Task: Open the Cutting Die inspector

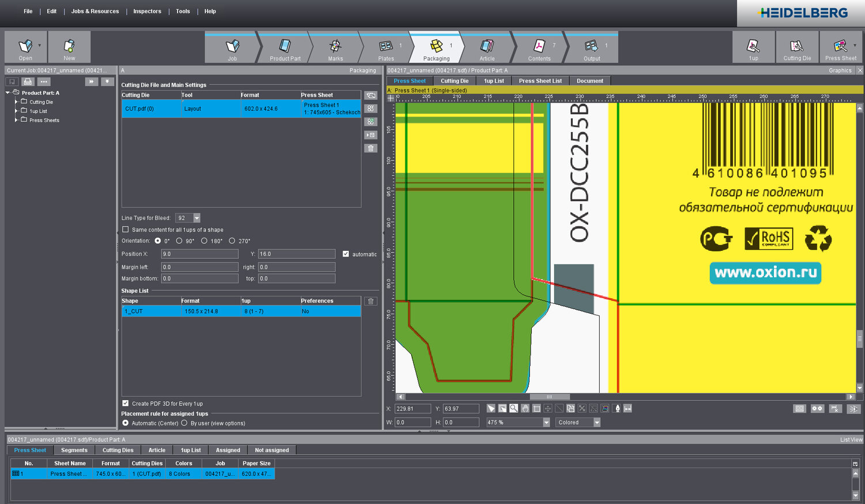Action: click(x=797, y=47)
